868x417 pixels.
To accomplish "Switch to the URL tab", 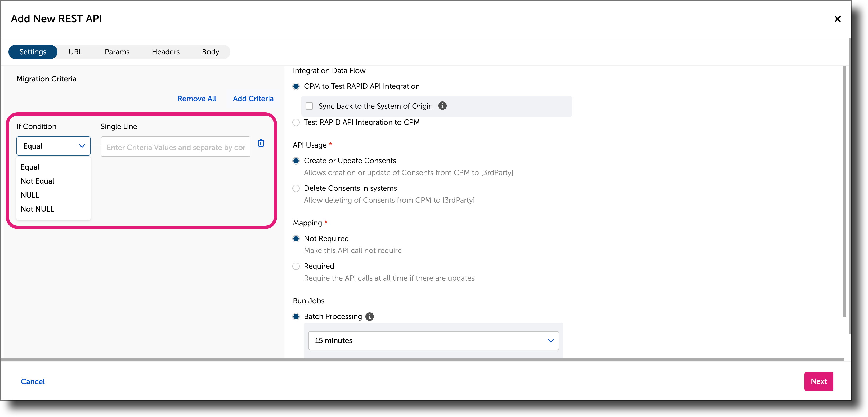I will pos(75,52).
